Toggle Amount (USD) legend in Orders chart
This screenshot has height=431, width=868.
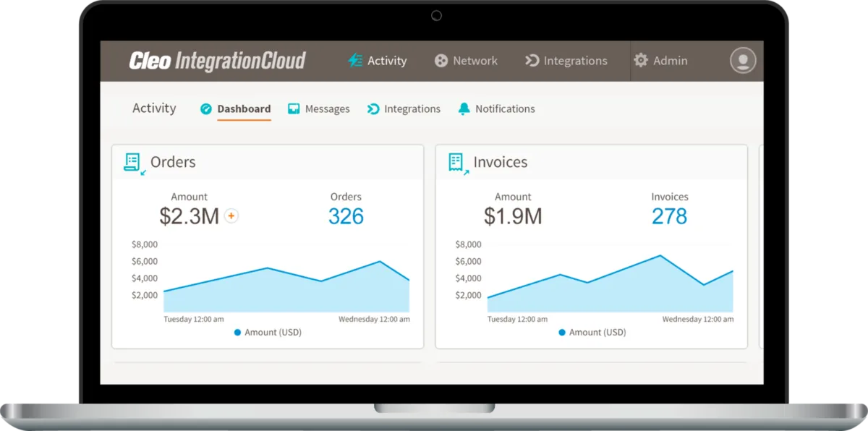pos(268,333)
